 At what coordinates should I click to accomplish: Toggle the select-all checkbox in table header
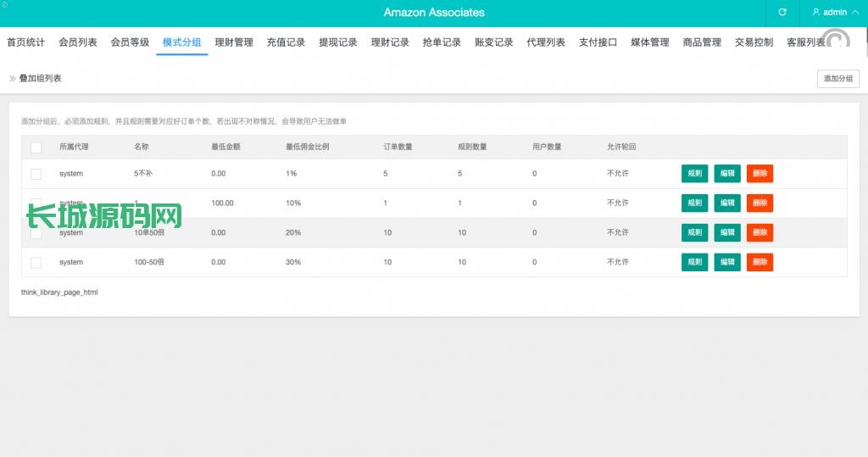pyautogui.click(x=36, y=148)
